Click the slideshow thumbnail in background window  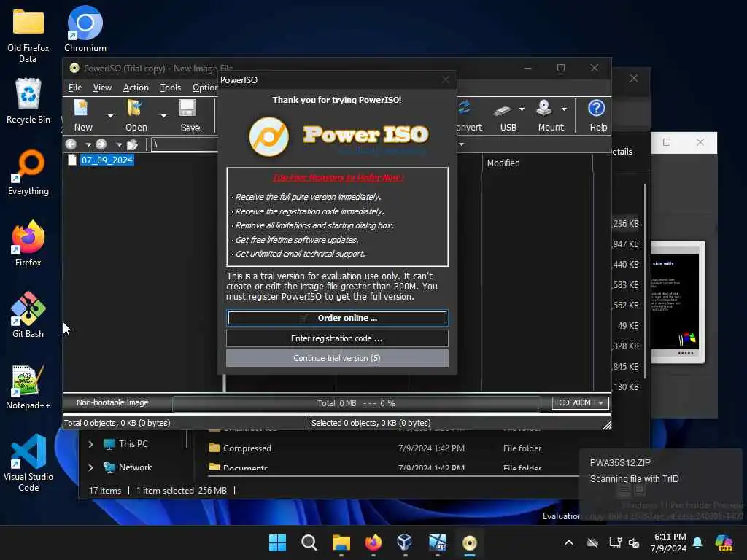(677, 302)
